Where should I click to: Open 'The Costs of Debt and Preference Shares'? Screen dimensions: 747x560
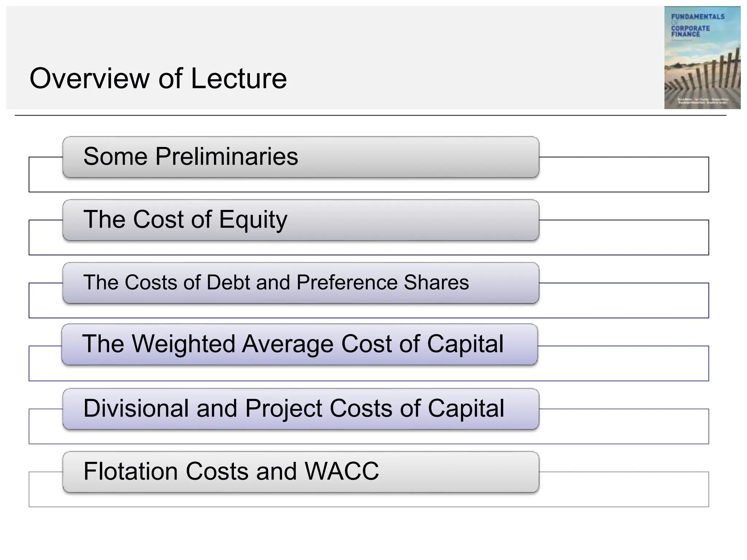tap(300, 283)
